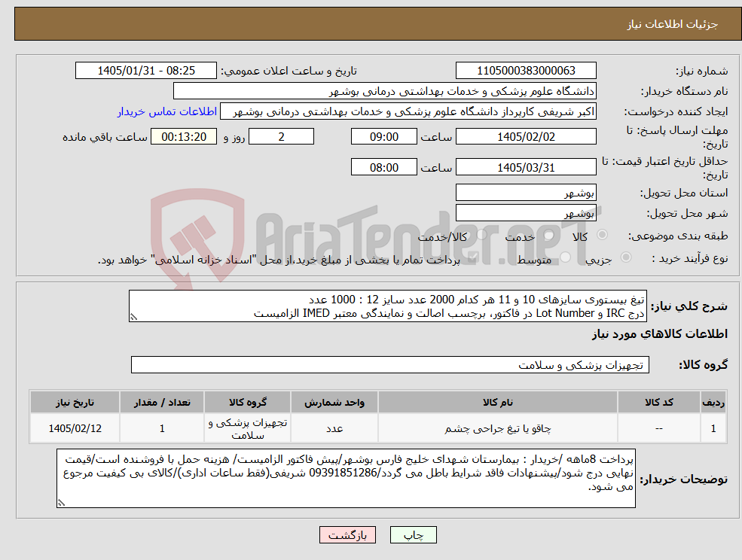Select the متوسط purchase type radio
742x560 pixels.
565,257
